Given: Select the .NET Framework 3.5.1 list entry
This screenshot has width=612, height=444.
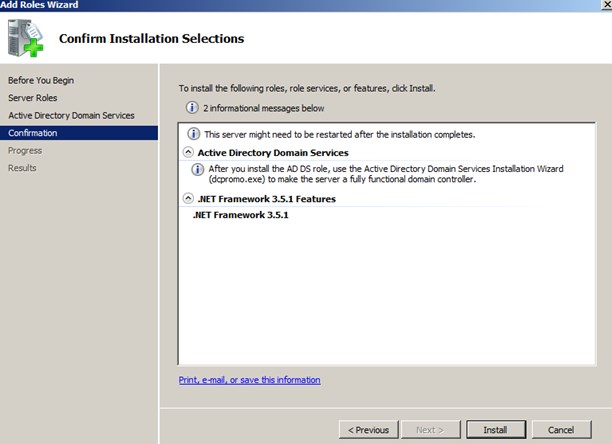Looking at the screenshot, I should click(241, 216).
